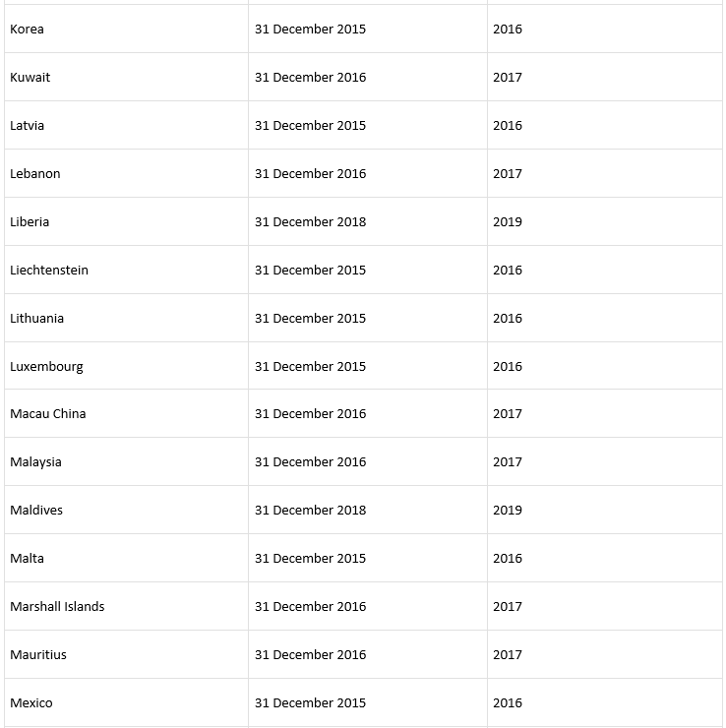Click the Liechtenstein country name
The height and width of the screenshot is (728, 726).
tap(49, 271)
